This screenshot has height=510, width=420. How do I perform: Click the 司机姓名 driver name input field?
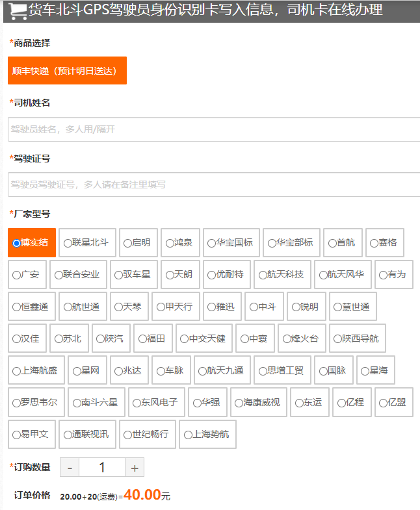[214, 129]
